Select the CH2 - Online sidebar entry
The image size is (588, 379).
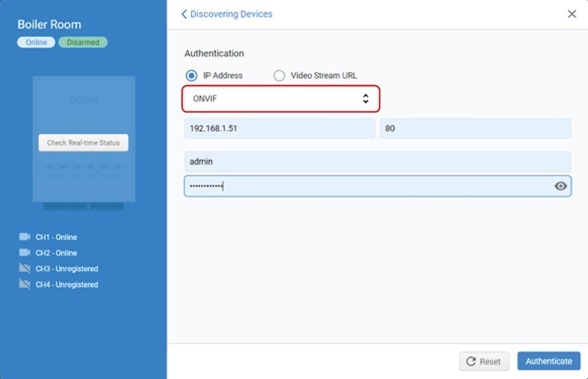tap(56, 252)
